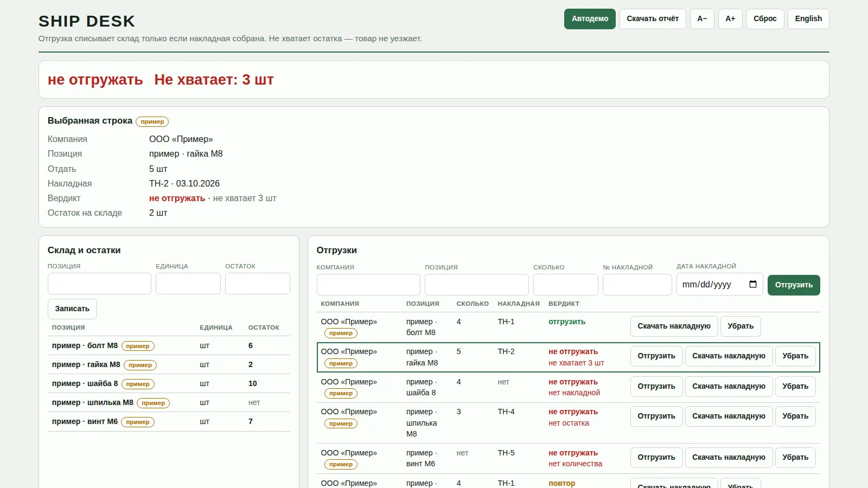This screenshot has width=868, height=488.
Task: Select warehouse row пример · болт М8
Action: coord(169,346)
